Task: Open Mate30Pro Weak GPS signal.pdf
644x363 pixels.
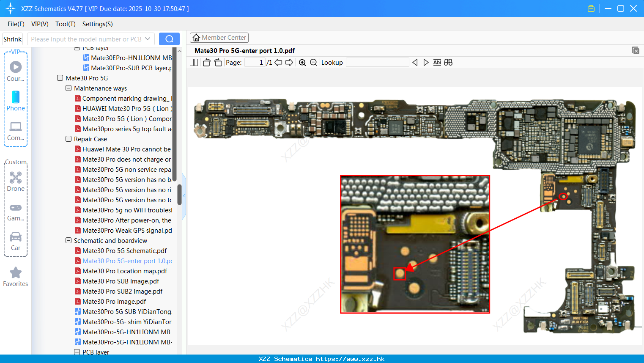Action: tap(123, 230)
